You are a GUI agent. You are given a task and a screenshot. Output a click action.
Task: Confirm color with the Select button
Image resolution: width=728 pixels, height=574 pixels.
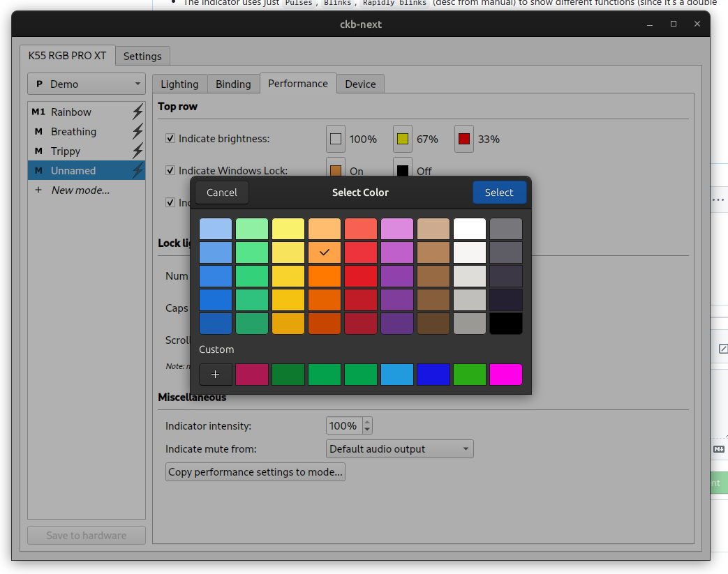(499, 192)
